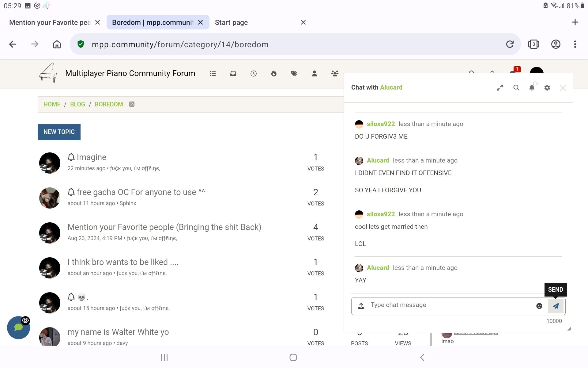Screen dimensions: 588x368
Task: Click siloxa922 on DO U FORGIV3 ME message
Action: (381, 124)
